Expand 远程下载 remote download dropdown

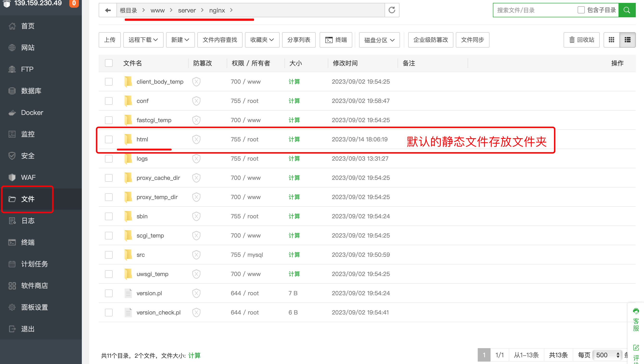[x=143, y=40]
